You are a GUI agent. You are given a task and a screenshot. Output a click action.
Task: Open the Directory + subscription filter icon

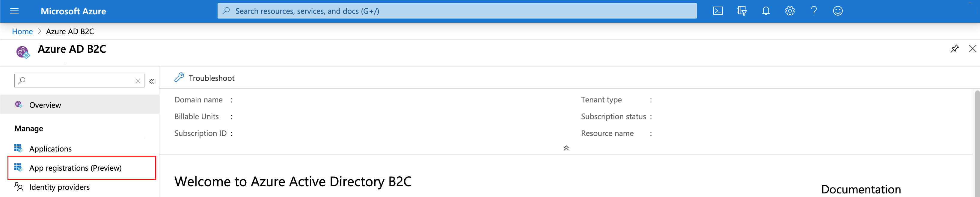tap(741, 11)
